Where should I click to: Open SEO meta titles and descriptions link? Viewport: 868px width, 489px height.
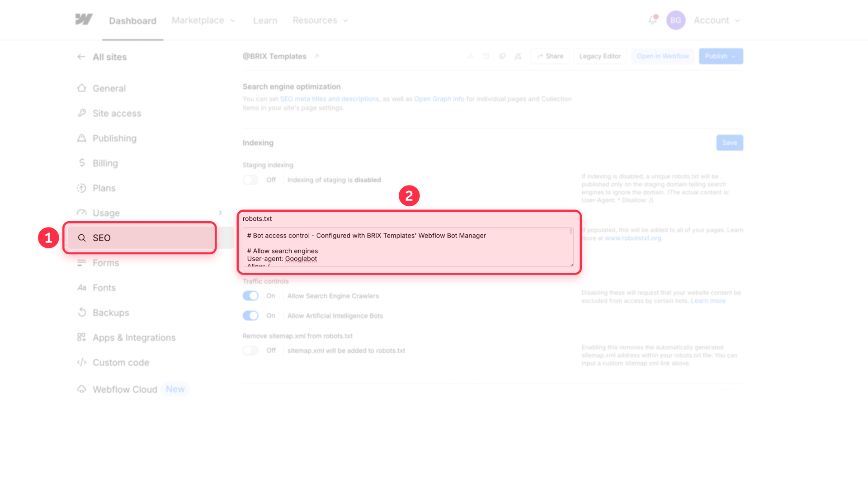(x=329, y=99)
